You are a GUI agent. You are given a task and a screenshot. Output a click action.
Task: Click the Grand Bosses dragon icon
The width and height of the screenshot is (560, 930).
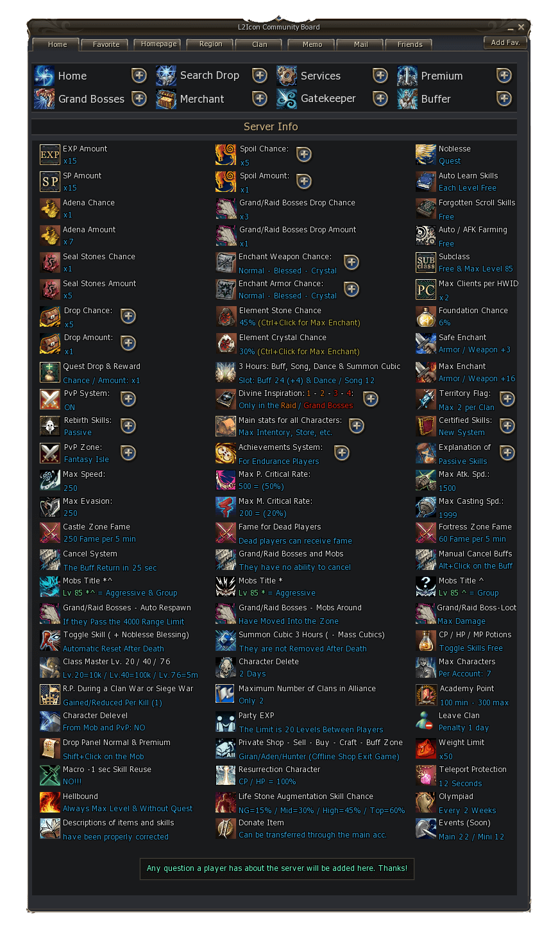(x=44, y=99)
